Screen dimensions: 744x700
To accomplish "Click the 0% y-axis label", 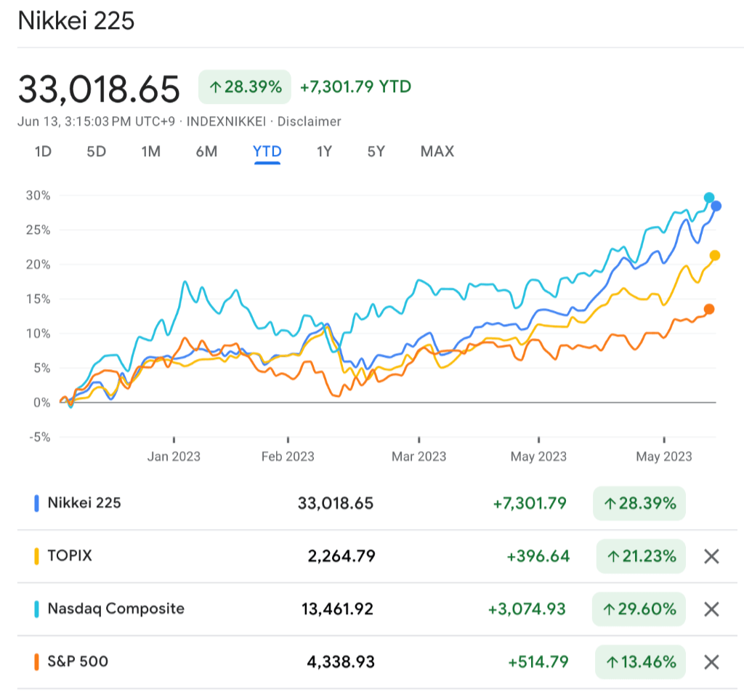I will (41, 403).
